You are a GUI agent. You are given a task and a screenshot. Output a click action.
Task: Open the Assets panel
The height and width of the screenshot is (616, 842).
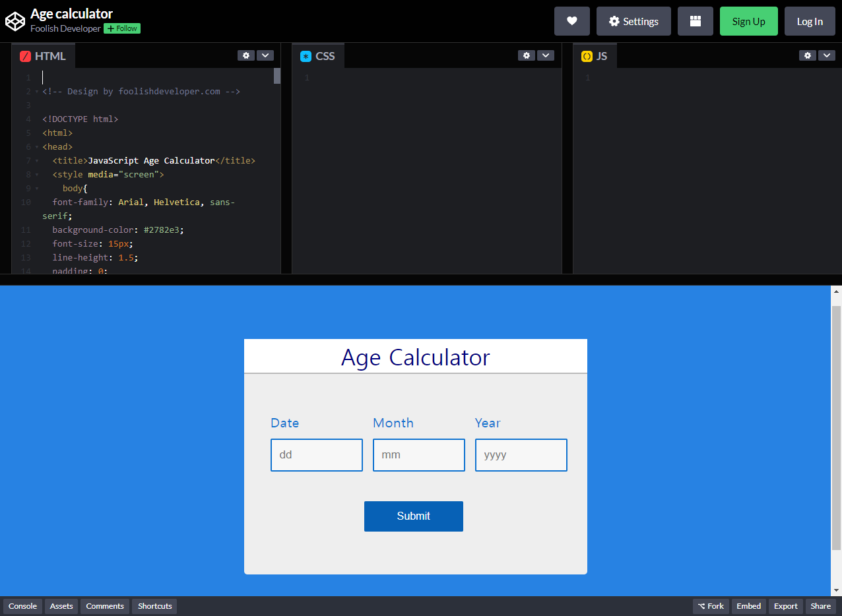pyautogui.click(x=61, y=606)
